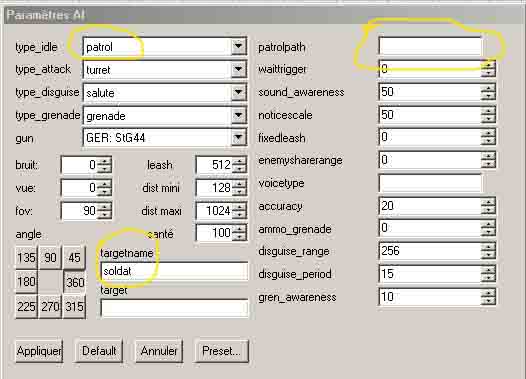This screenshot has width=526, height=379.
Task: Click the patrolpath text field
Action: point(430,46)
